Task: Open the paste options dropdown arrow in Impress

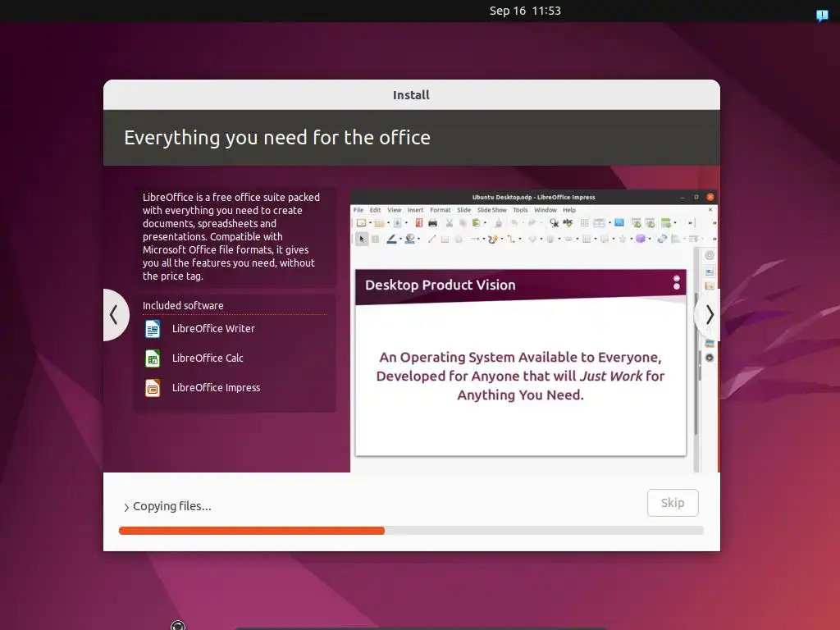Action: coord(486,223)
